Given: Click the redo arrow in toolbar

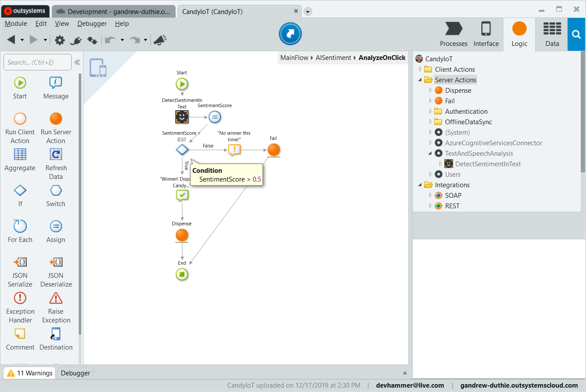Looking at the screenshot, I should pos(134,40).
